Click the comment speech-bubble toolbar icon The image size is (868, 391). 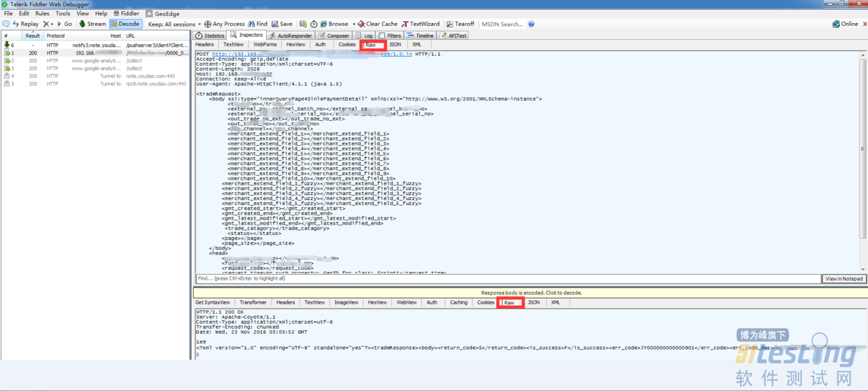tap(6, 24)
